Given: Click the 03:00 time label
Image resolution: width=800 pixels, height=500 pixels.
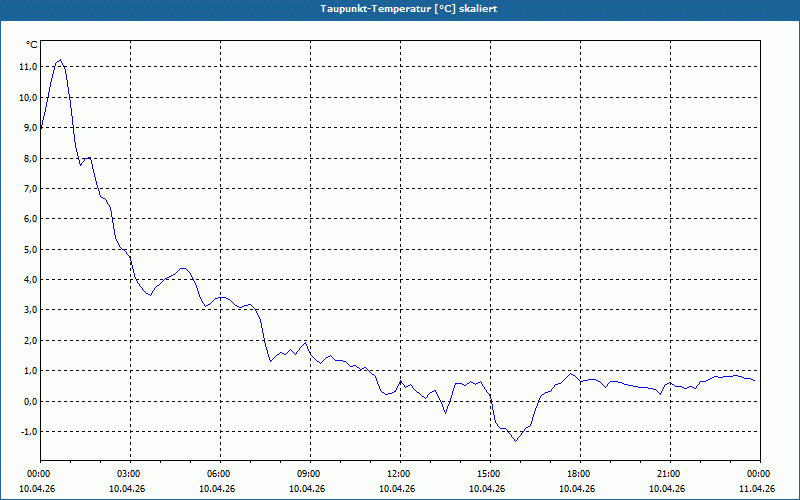Looking at the screenshot, I should pyautogui.click(x=131, y=474).
